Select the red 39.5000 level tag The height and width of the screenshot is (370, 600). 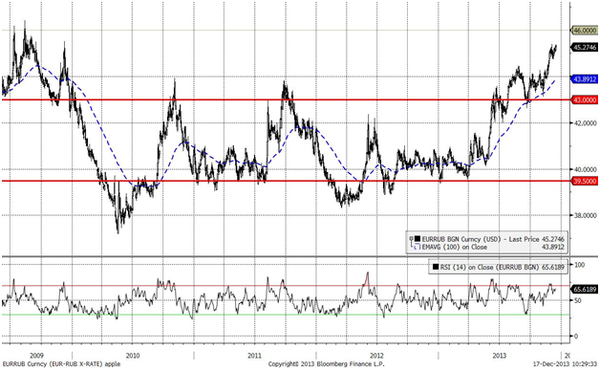click(x=584, y=181)
